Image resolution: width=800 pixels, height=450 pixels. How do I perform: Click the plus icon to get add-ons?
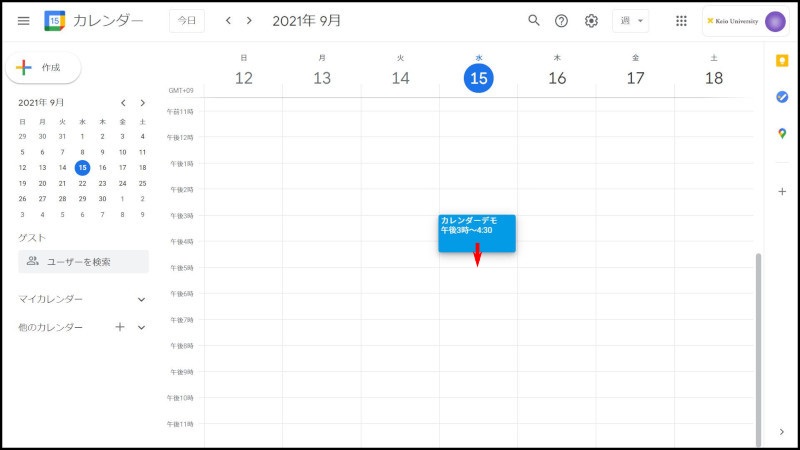click(782, 191)
